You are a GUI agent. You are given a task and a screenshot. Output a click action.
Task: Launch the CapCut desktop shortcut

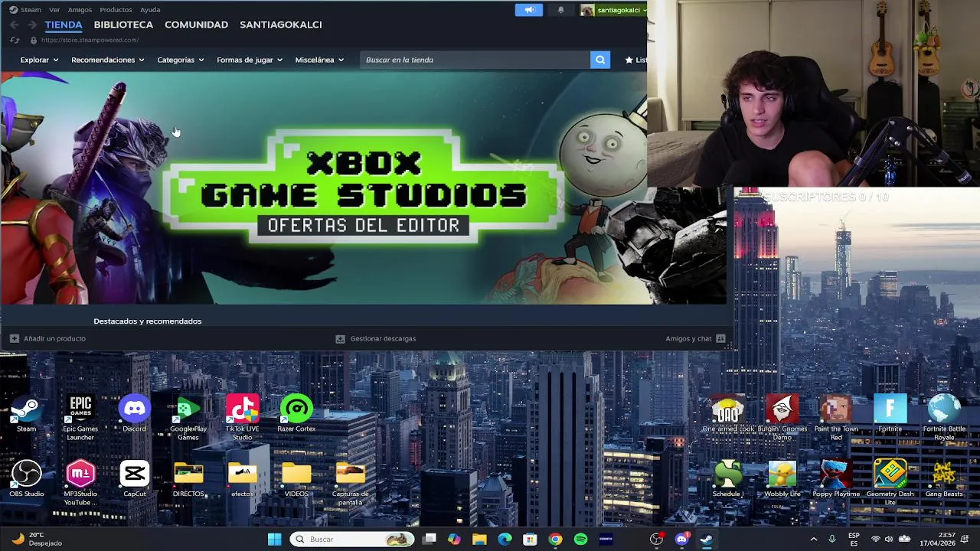[x=135, y=479]
